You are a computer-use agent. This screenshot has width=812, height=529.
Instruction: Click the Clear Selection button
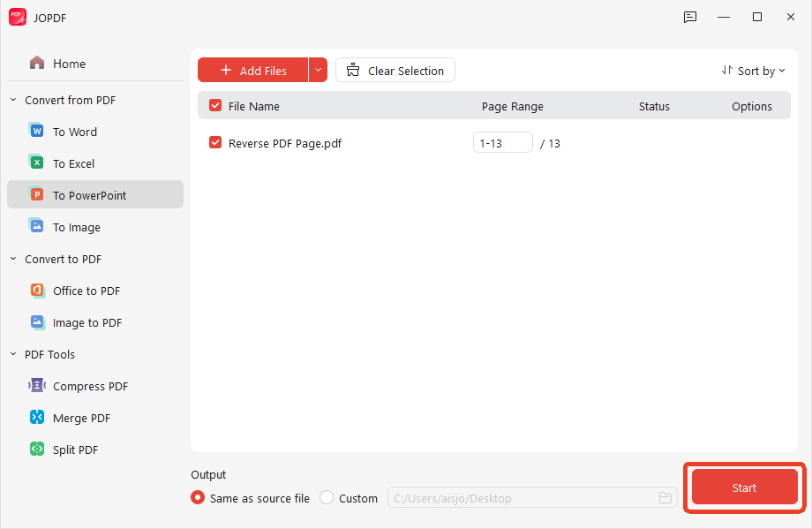395,70
